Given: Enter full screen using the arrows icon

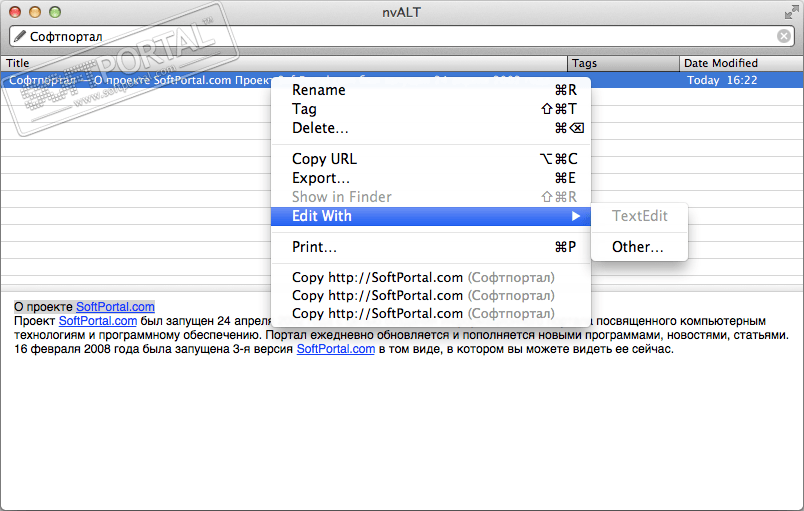Looking at the screenshot, I should (791, 13).
